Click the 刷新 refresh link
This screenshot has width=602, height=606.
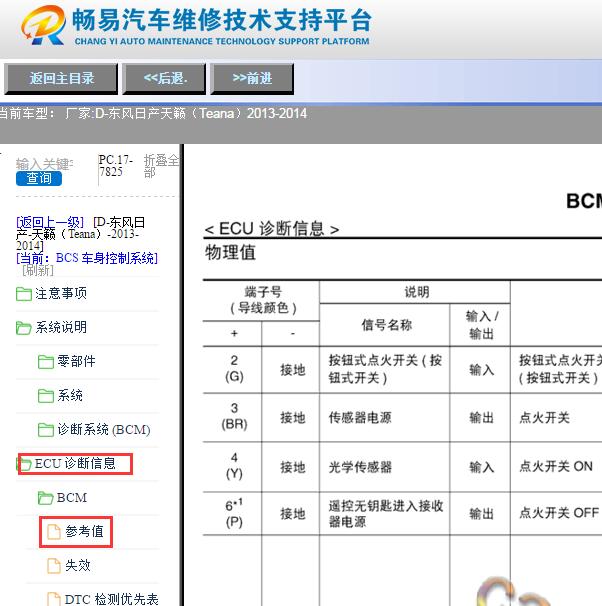(x=38, y=270)
